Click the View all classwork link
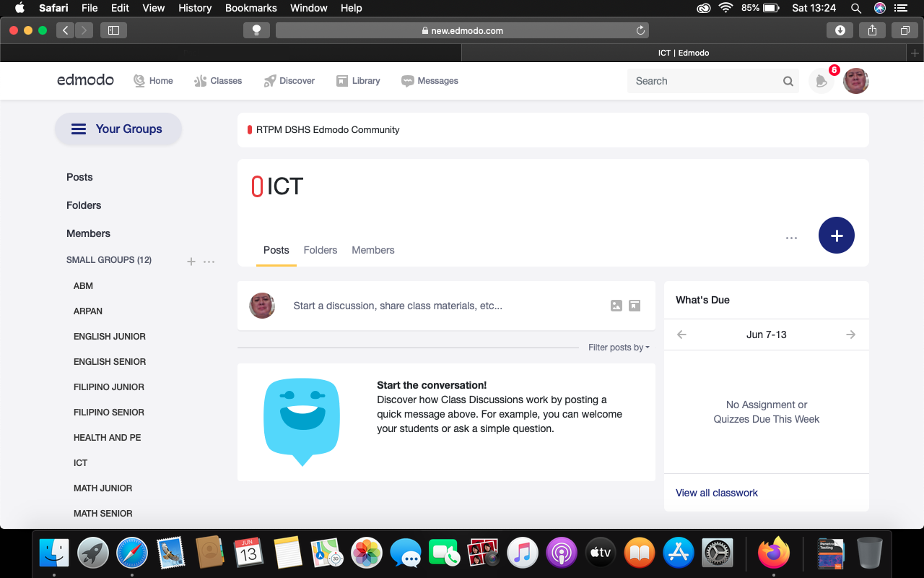 coord(717,493)
